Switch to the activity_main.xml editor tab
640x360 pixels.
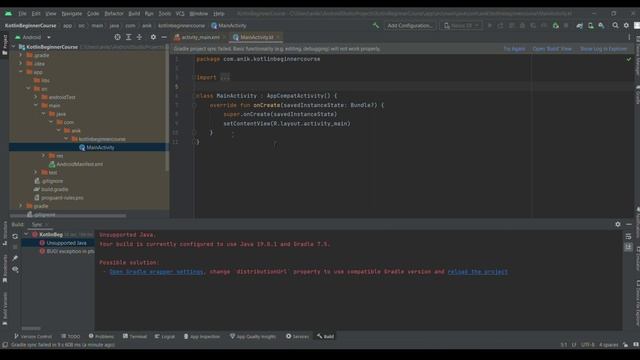coord(200,37)
